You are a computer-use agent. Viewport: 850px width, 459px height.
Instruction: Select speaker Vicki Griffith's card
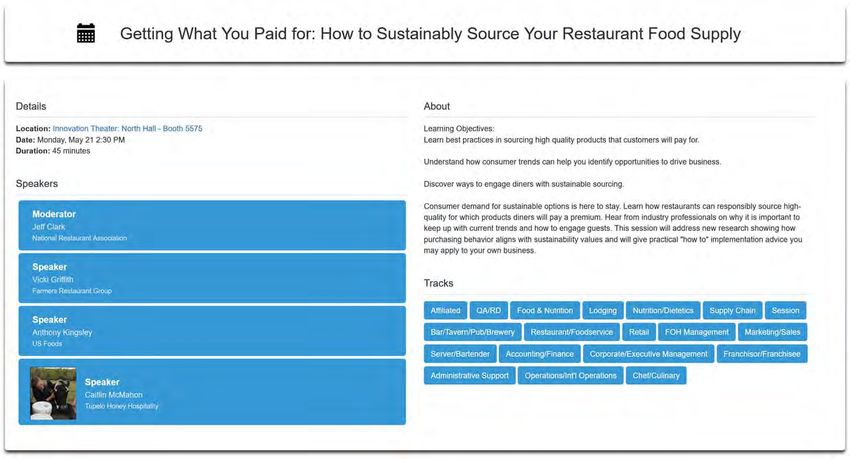[212, 278]
